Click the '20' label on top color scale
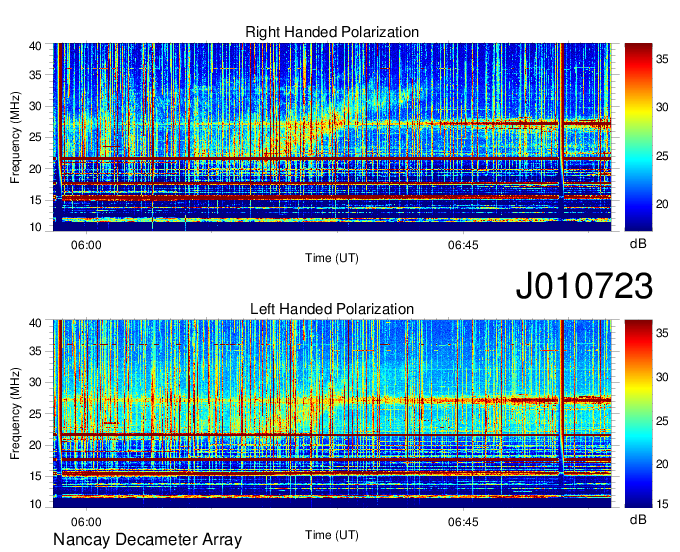This screenshot has width=680, height=552. [662, 204]
